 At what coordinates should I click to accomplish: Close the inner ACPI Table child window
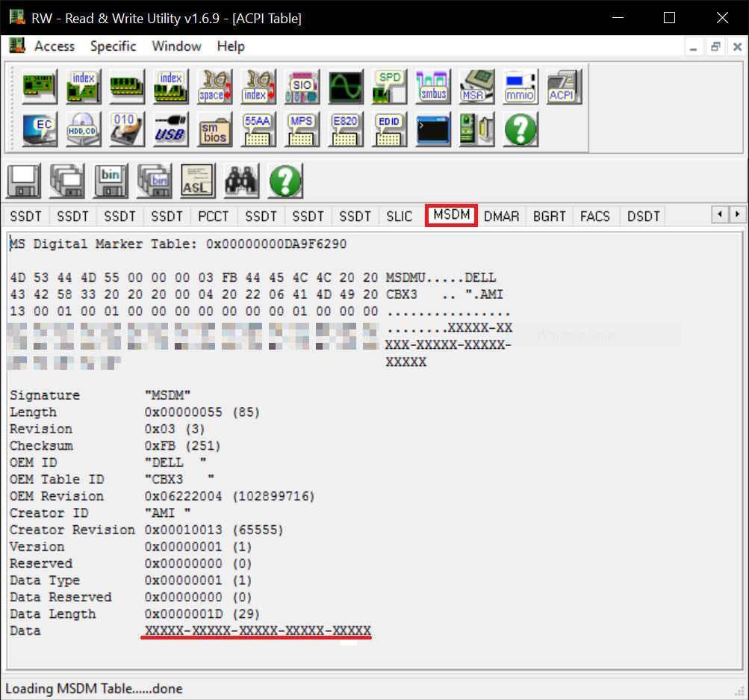[x=737, y=47]
